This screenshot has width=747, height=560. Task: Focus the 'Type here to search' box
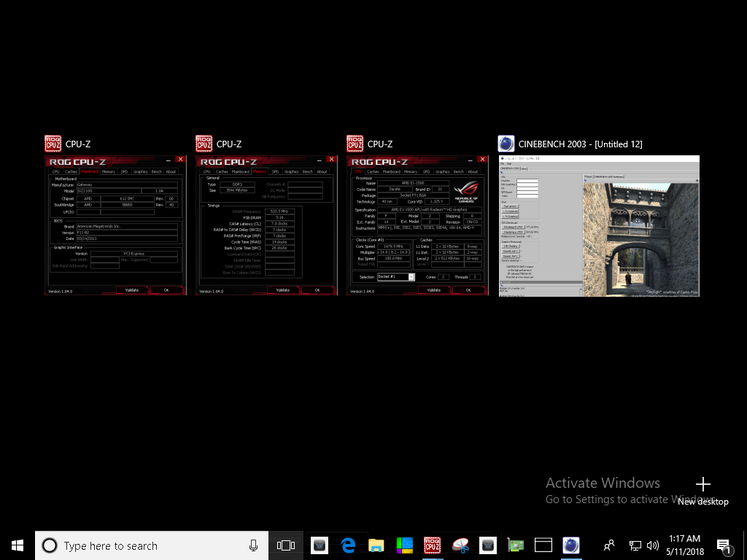click(152, 545)
